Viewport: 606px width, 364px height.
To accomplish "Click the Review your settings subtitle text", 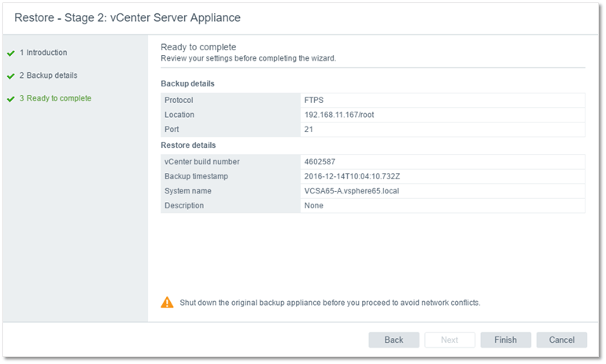I will coord(248,58).
